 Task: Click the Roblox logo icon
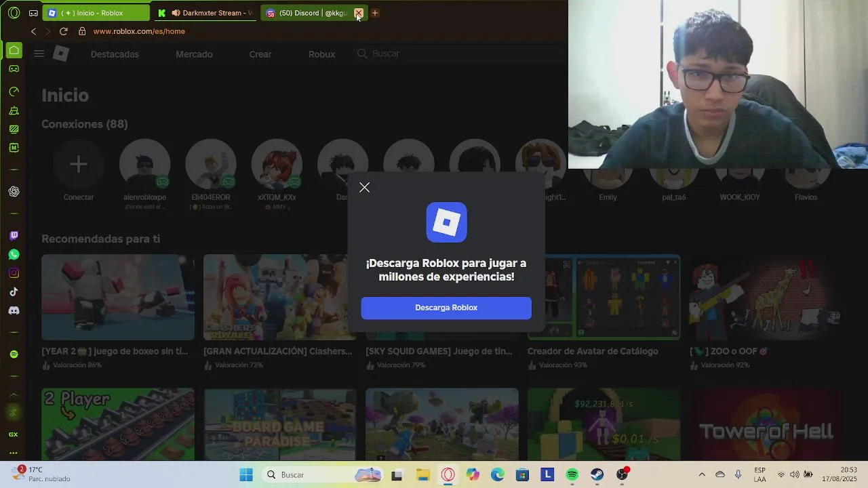pos(61,54)
